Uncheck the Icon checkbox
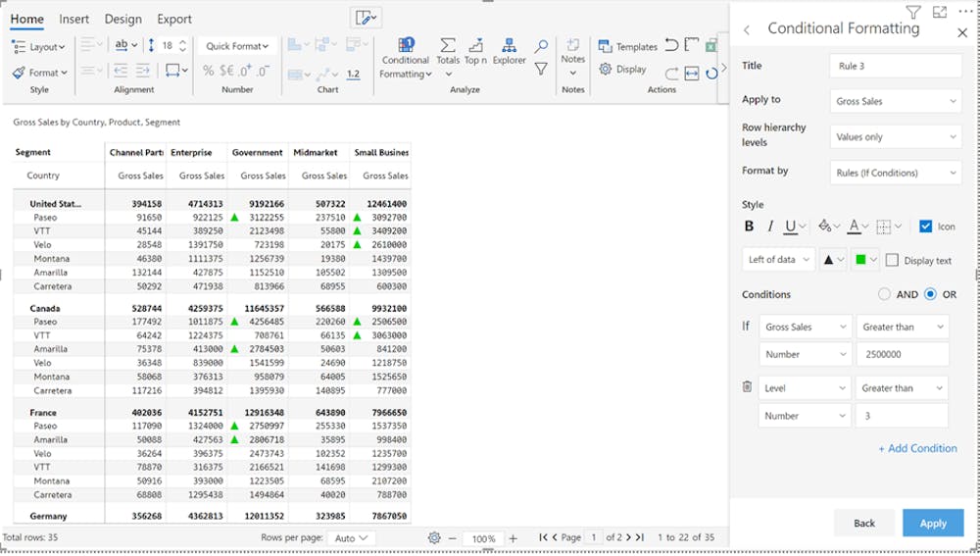 point(925,227)
